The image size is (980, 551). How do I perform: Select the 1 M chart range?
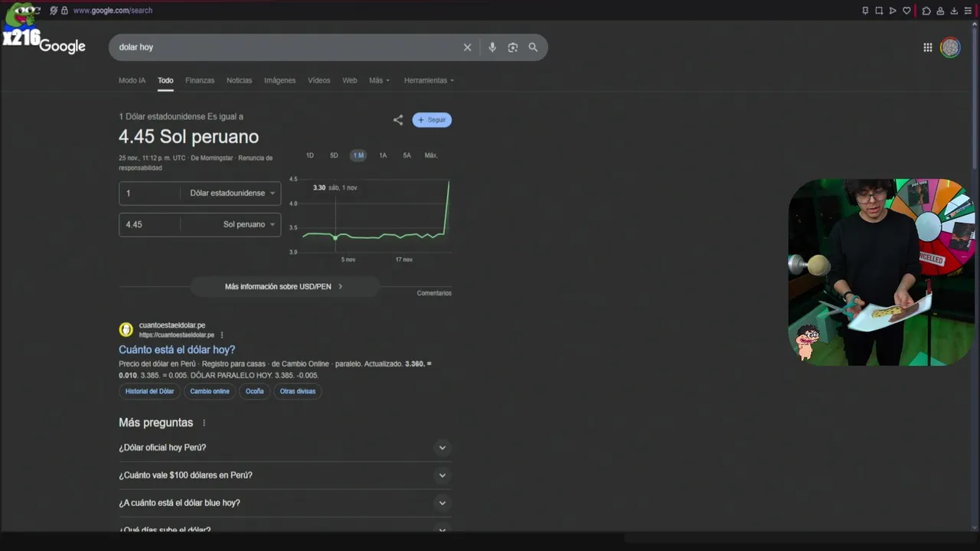(358, 155)
